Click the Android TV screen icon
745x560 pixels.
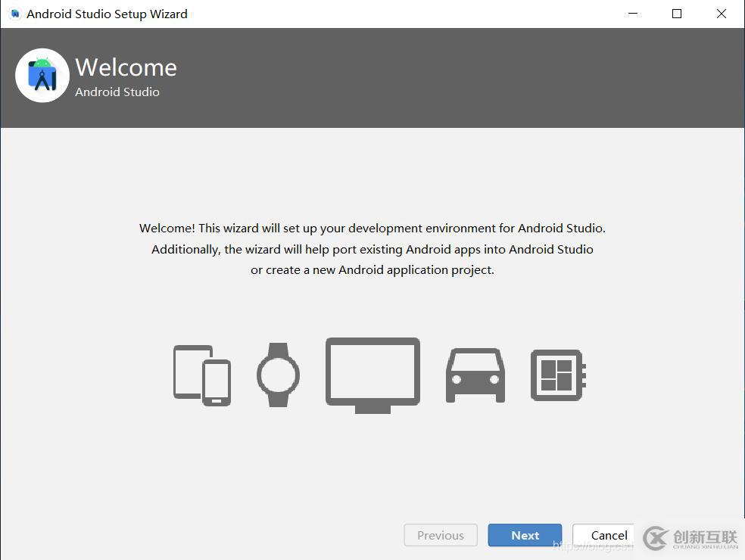tap(373, 375)
